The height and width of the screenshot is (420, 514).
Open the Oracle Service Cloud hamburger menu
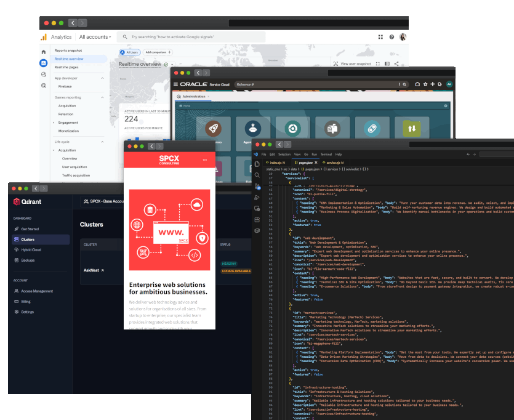(x=176, y=84)
